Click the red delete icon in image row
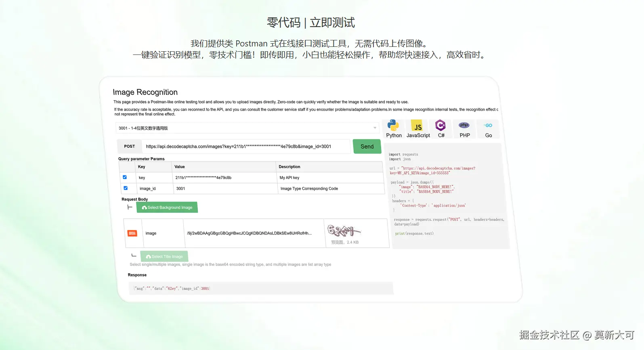This screenshot has height=350, width=644. tap(132, 233)
